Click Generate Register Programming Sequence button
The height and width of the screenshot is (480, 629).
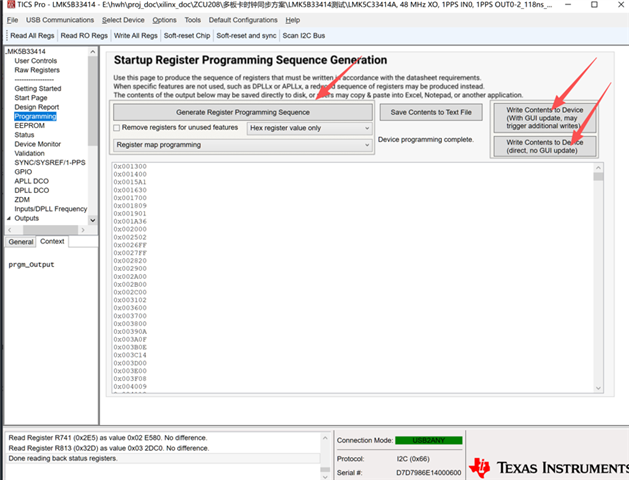[x=243, y=112]
